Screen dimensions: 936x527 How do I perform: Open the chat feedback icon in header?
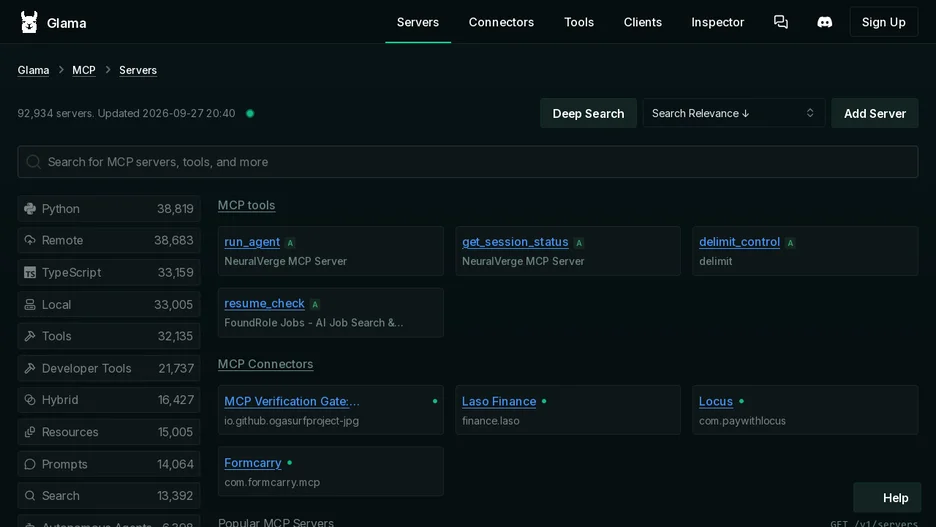[x=781, y=22]
